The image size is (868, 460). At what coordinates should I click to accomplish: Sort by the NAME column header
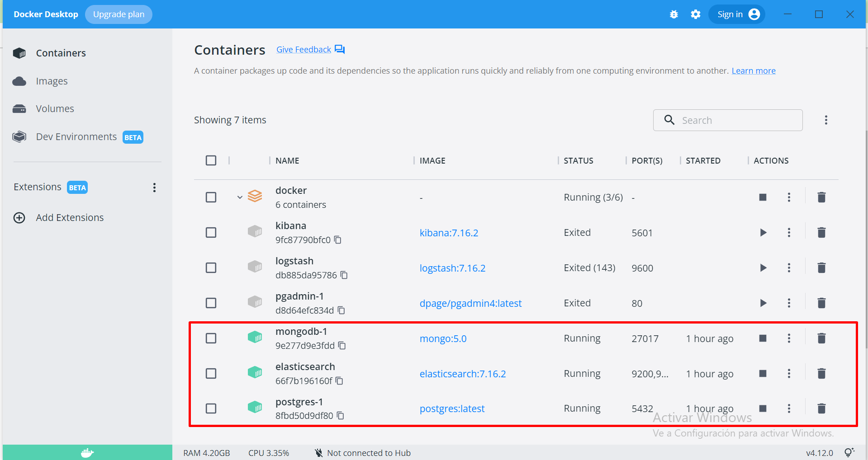(x=287, y=161)
